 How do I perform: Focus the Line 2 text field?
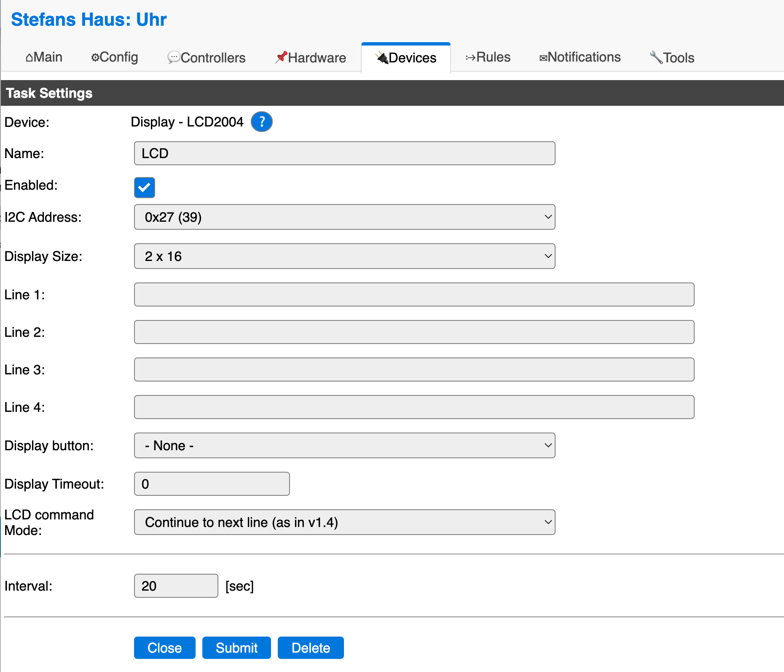point(414,332)
